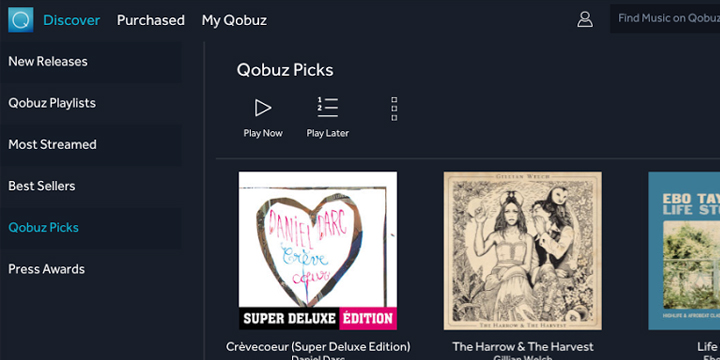Open The Harrow & The Harvest album cover
720x360 pixels.
523,251
